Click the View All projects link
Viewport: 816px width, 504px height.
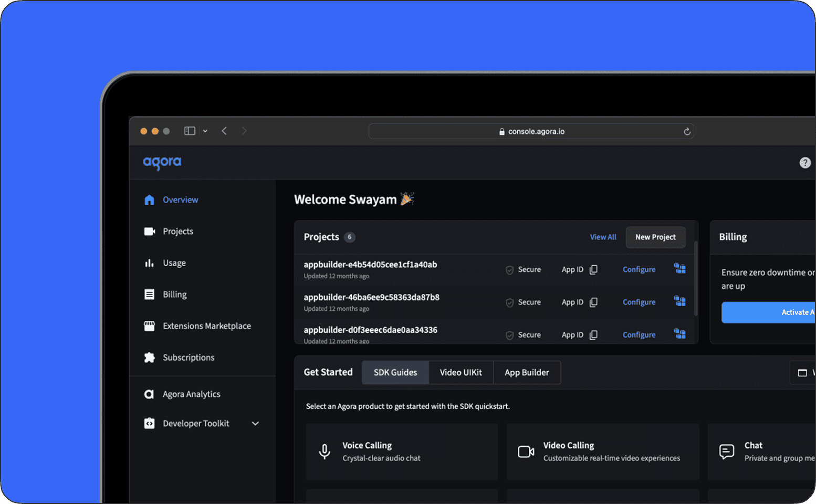pyautogui.click(x=603, y=237)
